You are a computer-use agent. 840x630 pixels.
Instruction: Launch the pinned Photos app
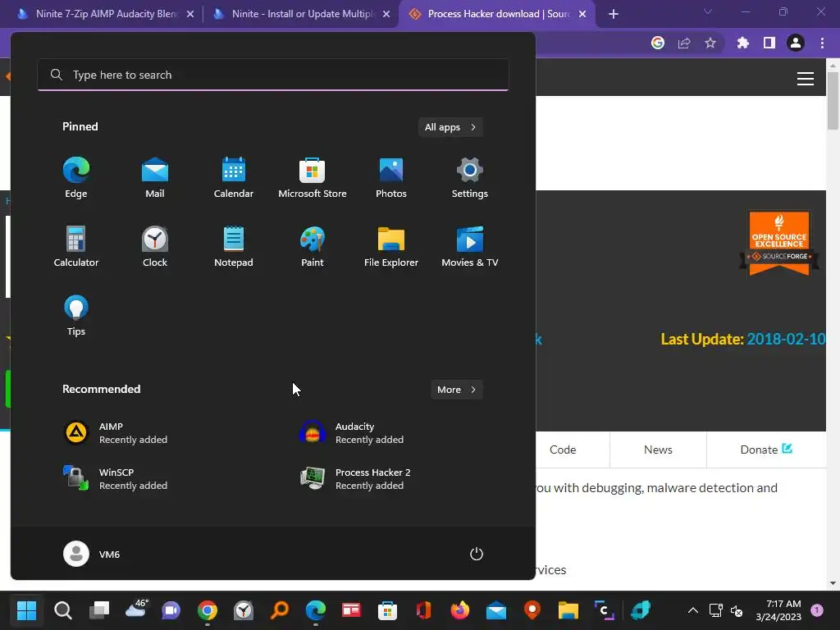coord(391,177)
